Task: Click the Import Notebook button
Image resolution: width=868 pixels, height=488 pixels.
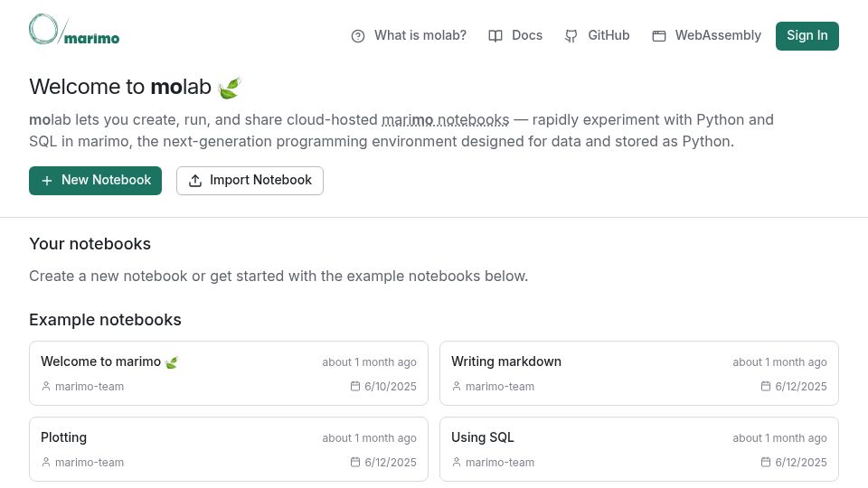Action: click(x=250, y=181)
